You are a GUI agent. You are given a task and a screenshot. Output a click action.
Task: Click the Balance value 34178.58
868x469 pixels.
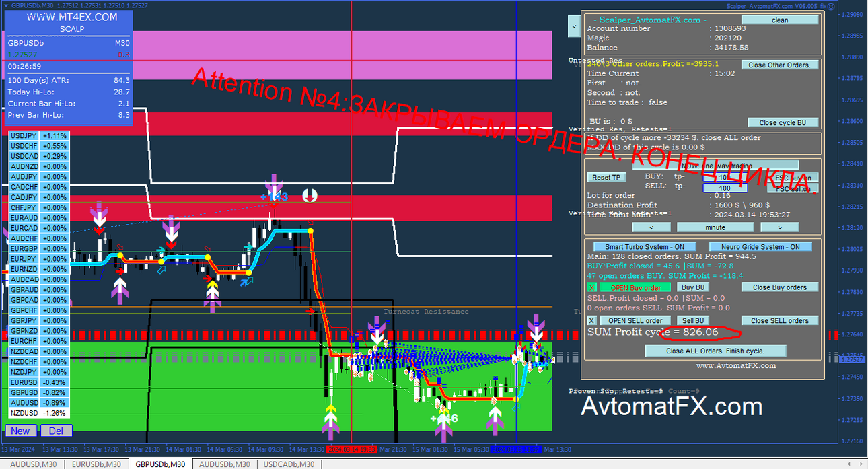click(731, 48)
